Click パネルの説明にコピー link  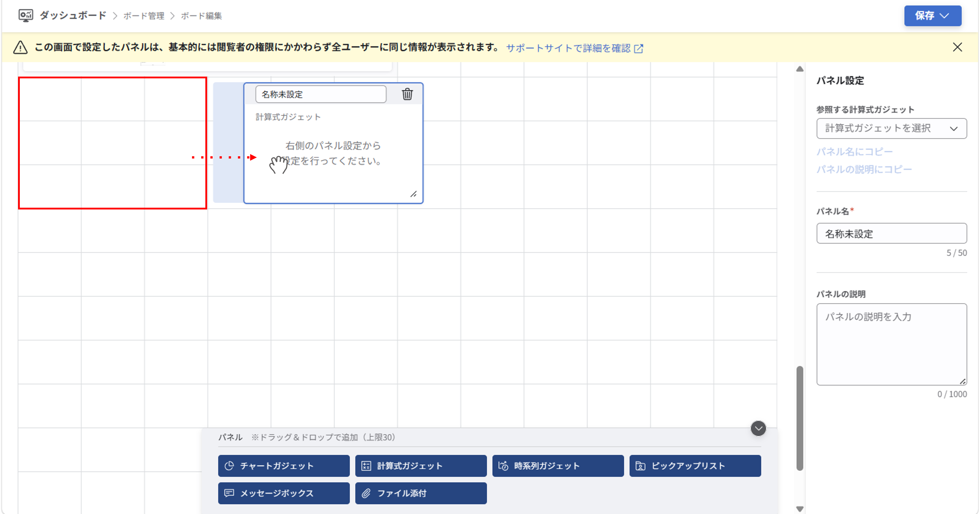click(864, 169)
